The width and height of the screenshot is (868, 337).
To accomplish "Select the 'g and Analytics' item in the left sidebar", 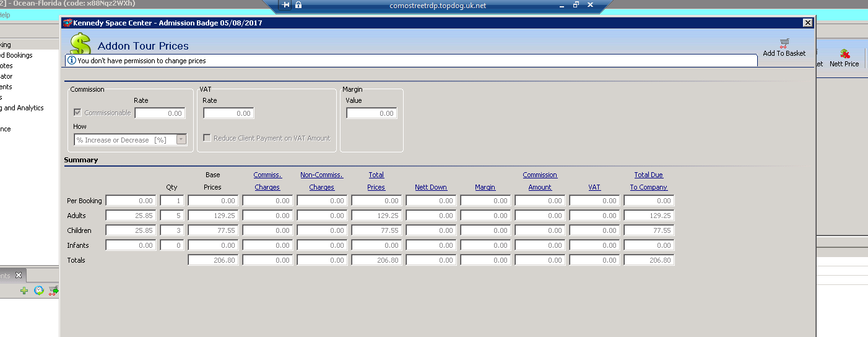I will (22, 108).
